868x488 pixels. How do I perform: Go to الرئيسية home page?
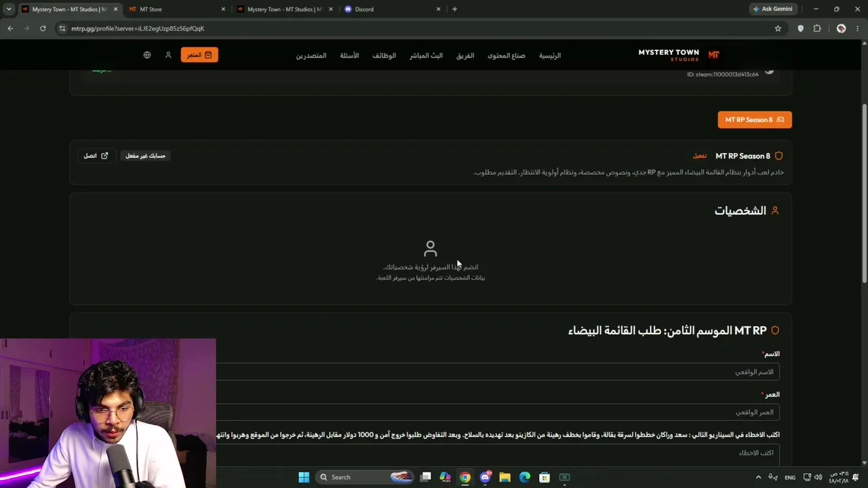click(x=550, y=56)
